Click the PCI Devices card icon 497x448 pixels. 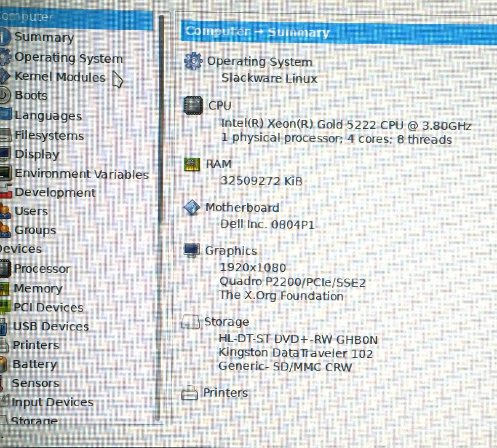click(5, 306)
